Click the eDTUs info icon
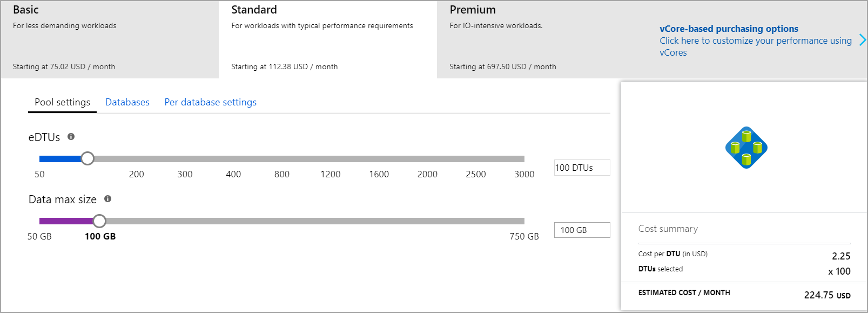 click(x=71, y=137)
